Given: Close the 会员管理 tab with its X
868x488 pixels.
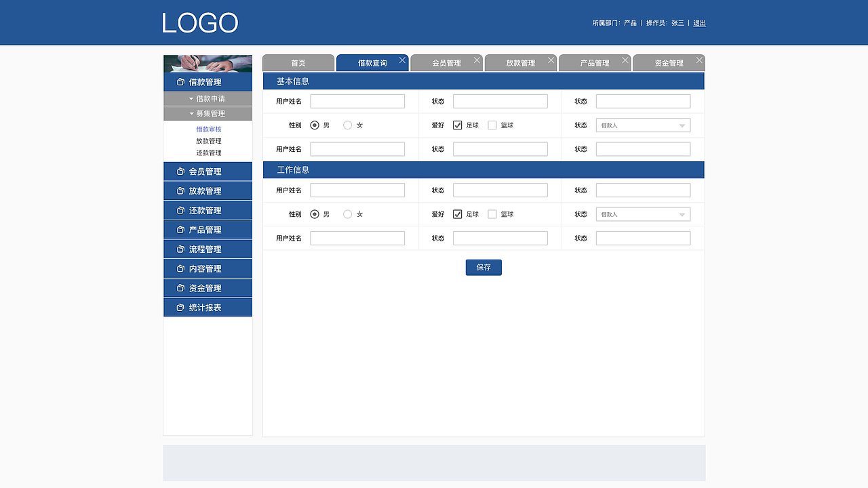Looking at the screenshot, I should point(477,60).
